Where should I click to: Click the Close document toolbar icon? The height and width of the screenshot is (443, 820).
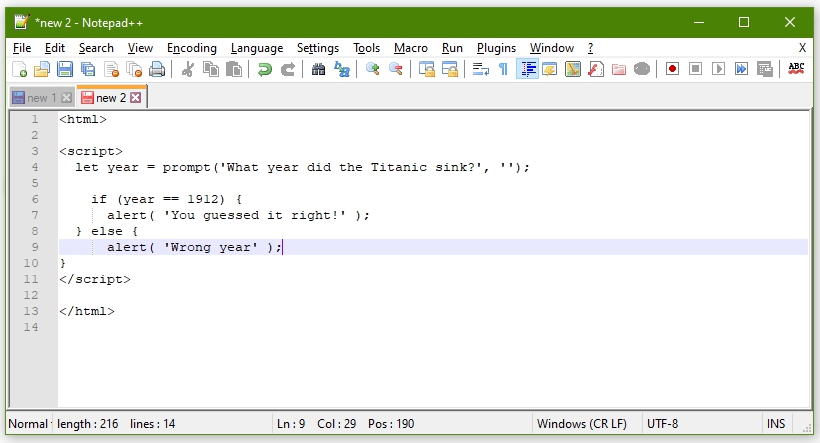(x=111, y=69)
